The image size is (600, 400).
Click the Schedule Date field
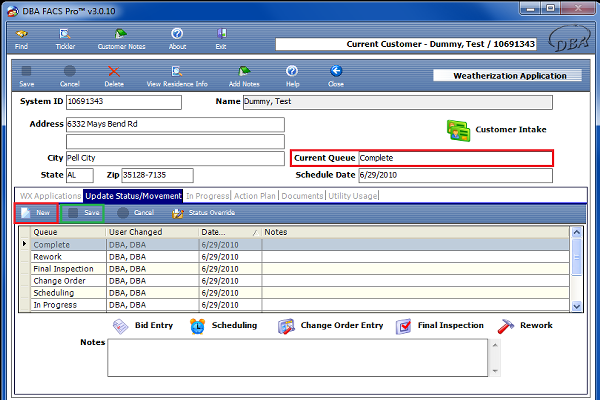(x=455, y=175)
